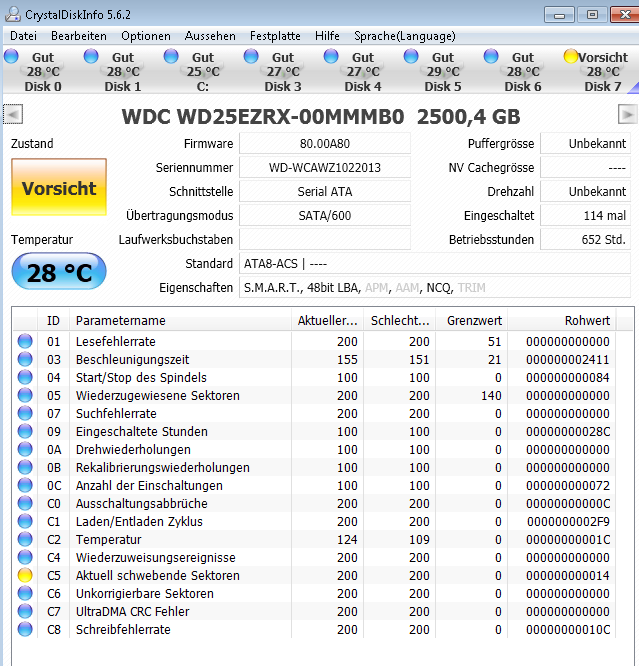Click the Parametername column header
The image size is (639, 666).
pyautogui.click(x=181, y=321)
